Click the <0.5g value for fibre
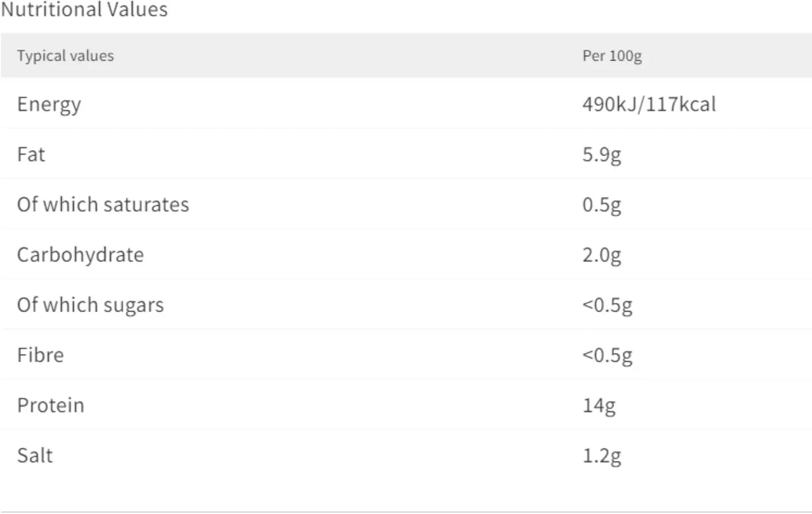 (x=607, y=355)
